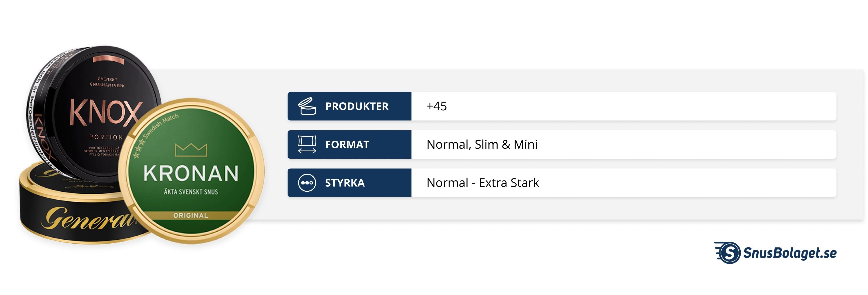Click the gold ORIGINAL band on Kronan can

click(191, 215)
